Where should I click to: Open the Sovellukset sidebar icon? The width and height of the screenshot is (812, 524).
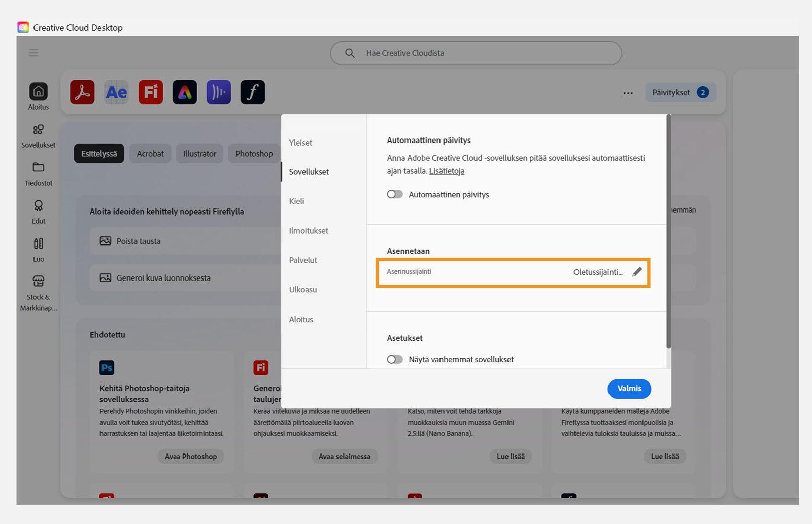click(x=38, y=130)
